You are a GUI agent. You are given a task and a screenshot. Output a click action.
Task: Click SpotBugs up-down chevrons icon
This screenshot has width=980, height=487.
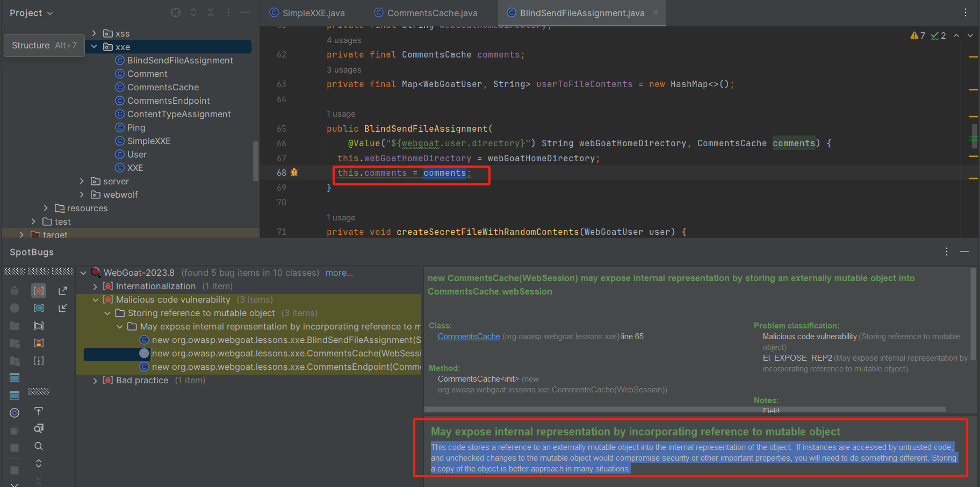tap(39, 463)
